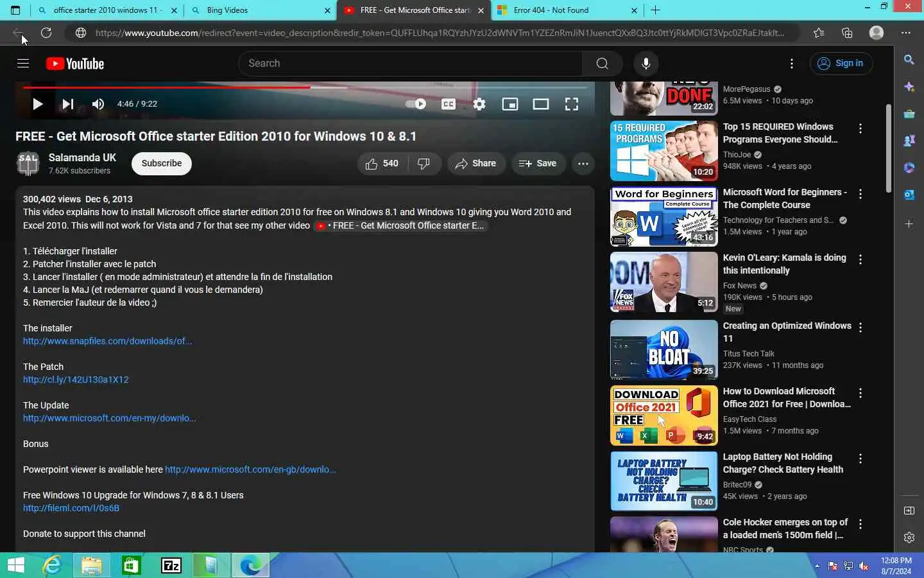Click the YouTube search magnifier button
Screen dimensions: 924x578
tap(602, 64)
